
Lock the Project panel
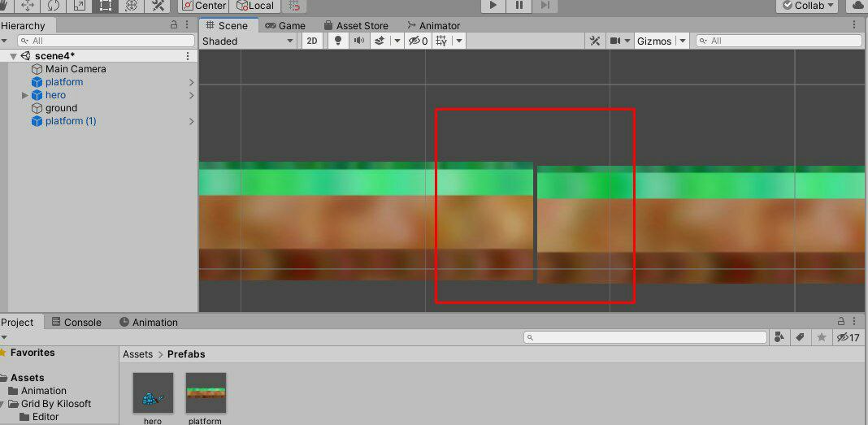[841, 322]
